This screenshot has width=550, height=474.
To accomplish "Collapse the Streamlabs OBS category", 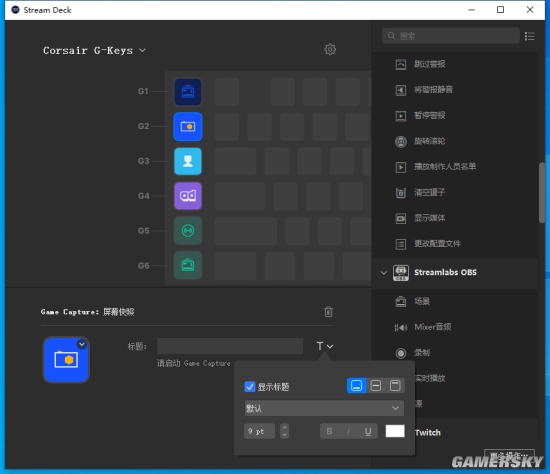I will click(384, 273).
